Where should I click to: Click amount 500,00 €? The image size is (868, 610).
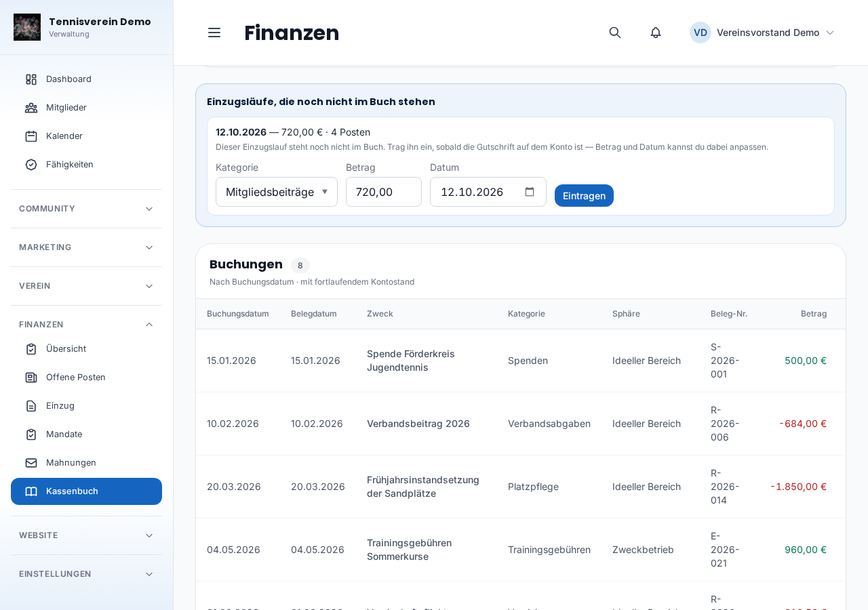click(x=806, y=361)
